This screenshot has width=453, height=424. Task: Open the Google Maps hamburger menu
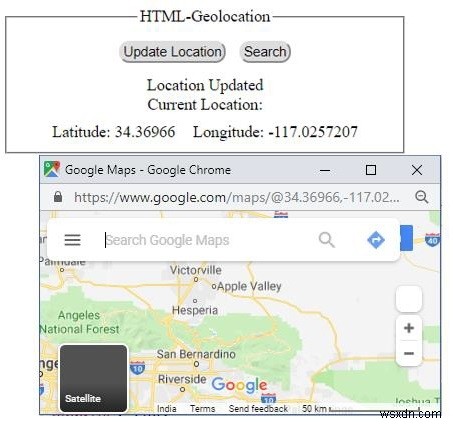72,240
